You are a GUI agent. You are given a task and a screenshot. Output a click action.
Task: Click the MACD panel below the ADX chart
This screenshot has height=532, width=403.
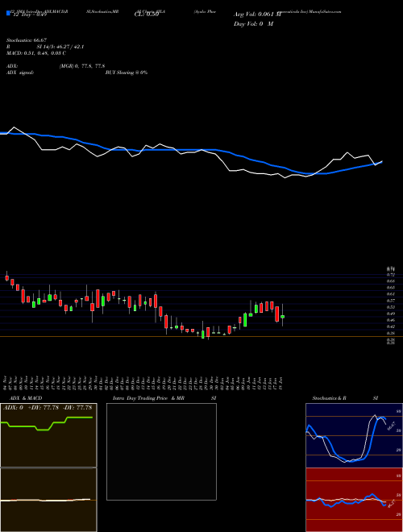click(48, 500)
